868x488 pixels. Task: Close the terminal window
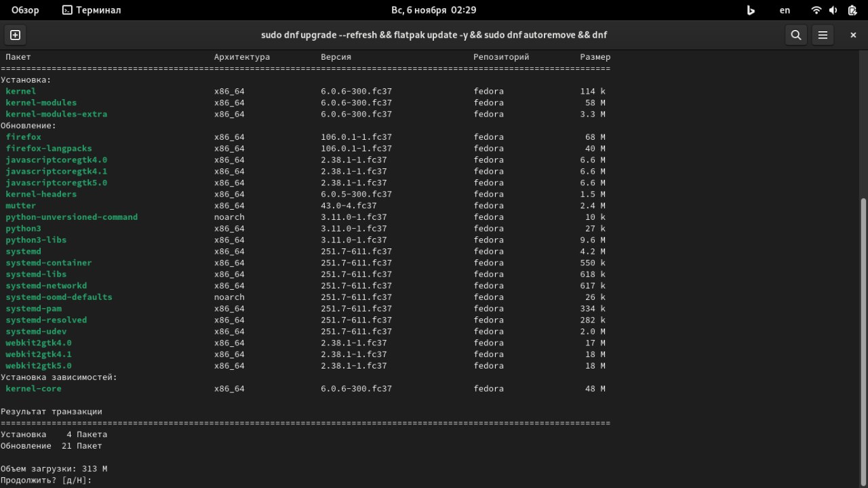pos(853,35)
